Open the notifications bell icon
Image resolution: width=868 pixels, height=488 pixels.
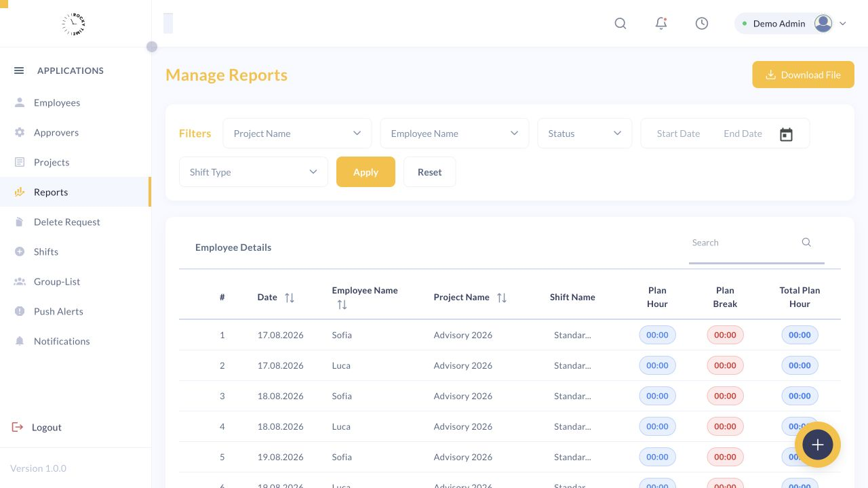661,24
